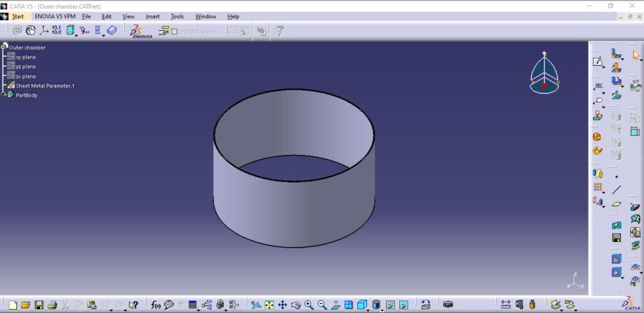Select the yz plane in tree
This screenshot has width=644, height=313.
[x=25, y=67]
